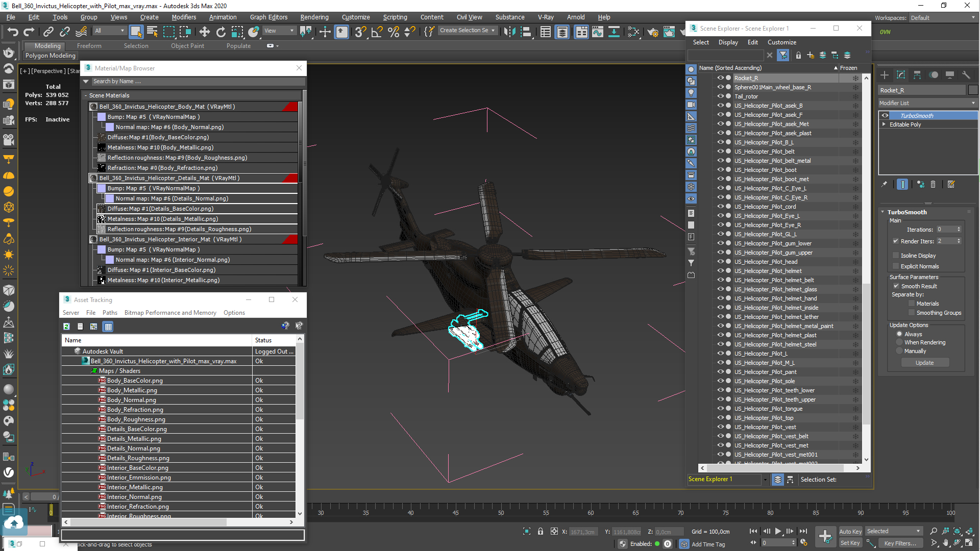Viewport: 980px width, 551px height.
Task: Collapse the Scene Materials group
Action: tap(86, 95)
